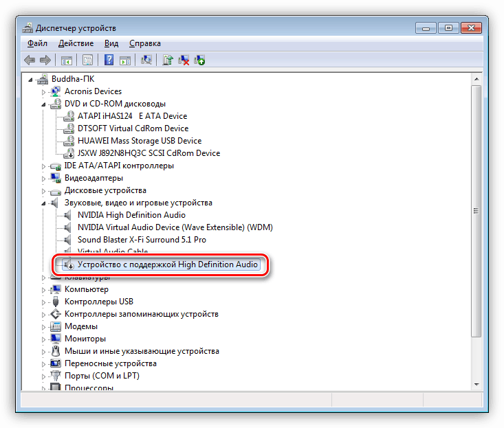This screenshot has height=428, width=504.
Task: Select HUAWEI Mass Storage USB Device
Action: tap(140, 141)
